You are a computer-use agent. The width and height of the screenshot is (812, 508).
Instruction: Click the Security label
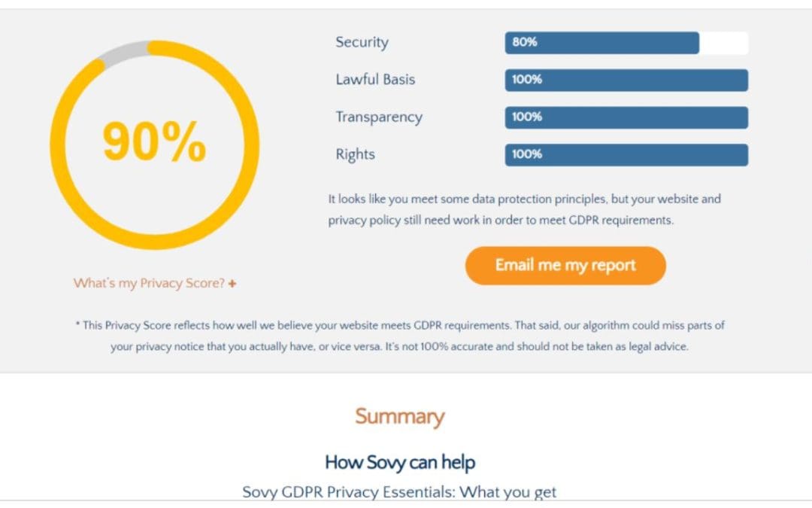point(362,42)
